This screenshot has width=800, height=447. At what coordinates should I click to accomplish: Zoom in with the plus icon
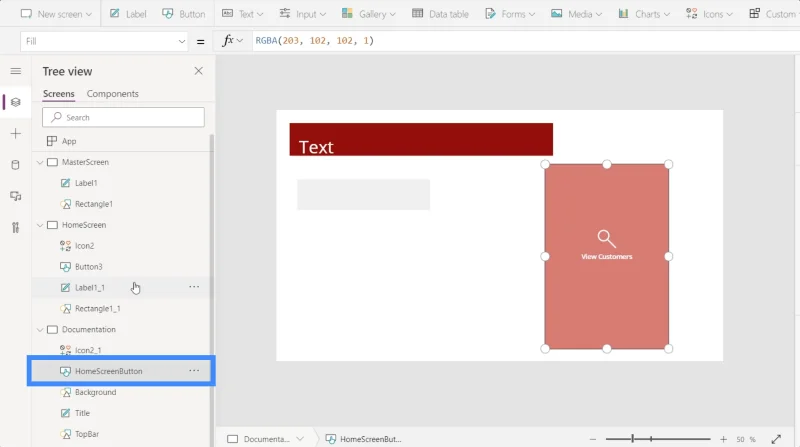click(723, 439)
